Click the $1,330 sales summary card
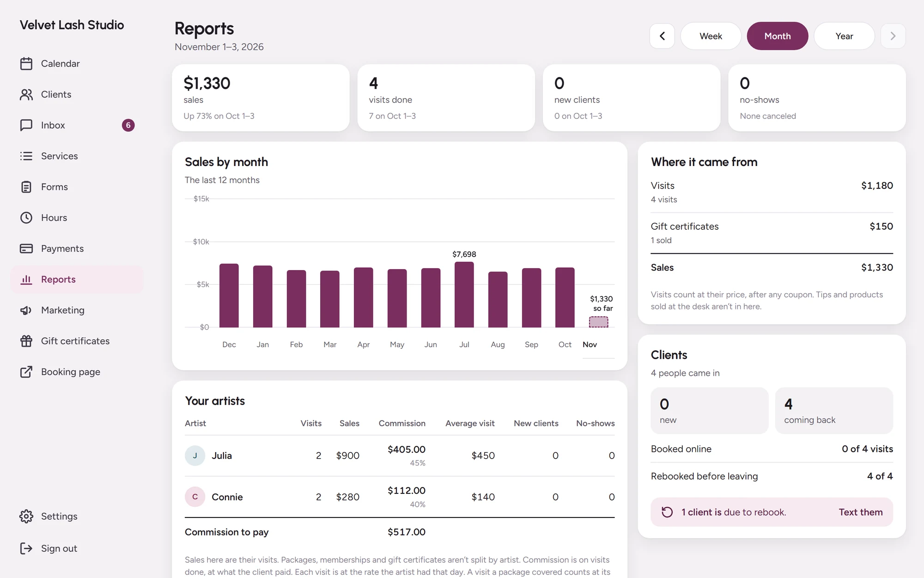Image resolution: width=924 pixels, height=578 pixels. (x=261, y=98)
